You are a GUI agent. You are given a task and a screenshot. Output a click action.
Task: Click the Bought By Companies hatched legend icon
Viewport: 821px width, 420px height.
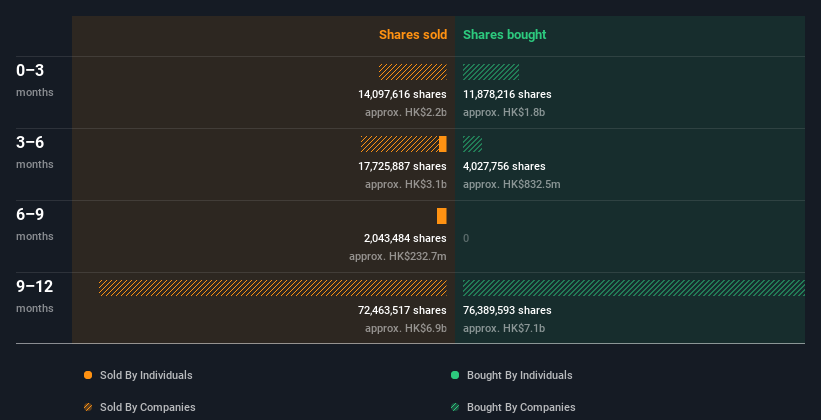(455, 407)
